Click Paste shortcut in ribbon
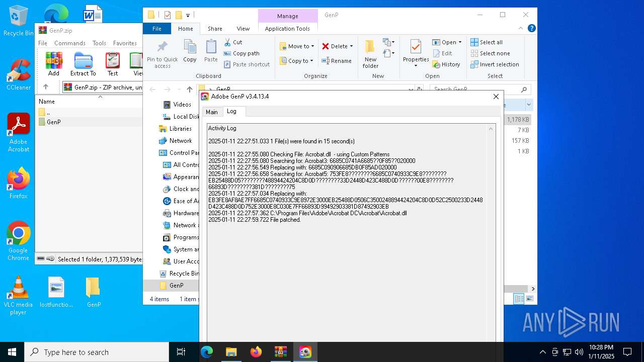The width and height of the screenshot is (644, 362). (247, 64)
